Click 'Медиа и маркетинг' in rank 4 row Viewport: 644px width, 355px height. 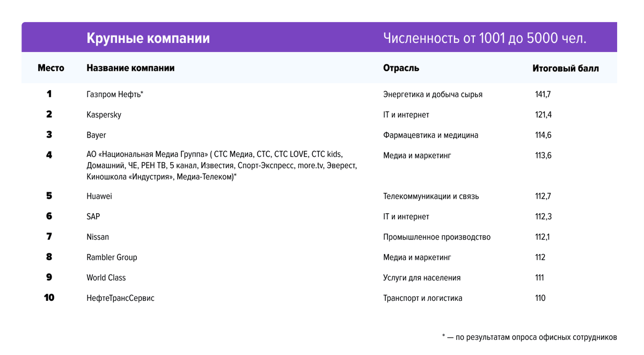pos(417,156)
